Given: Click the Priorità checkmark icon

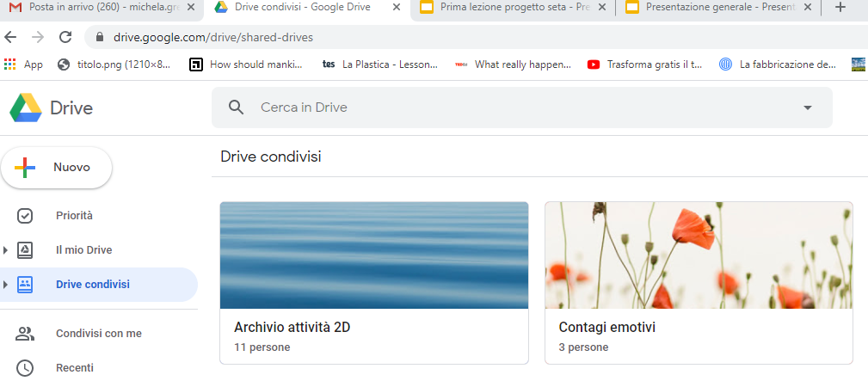Looking at the screenshot, I should [25, 216].
